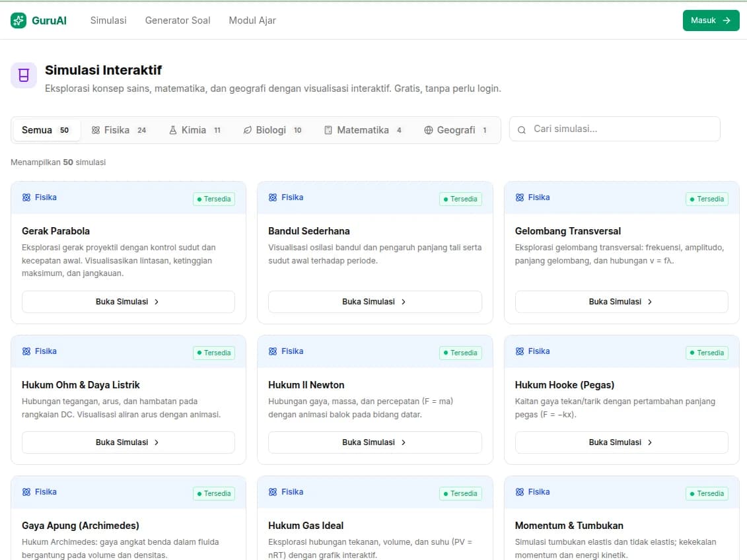The image size is (747, 560).
Task: Open the Hukum II Newton simulation
Action: (x=375, y=442)
